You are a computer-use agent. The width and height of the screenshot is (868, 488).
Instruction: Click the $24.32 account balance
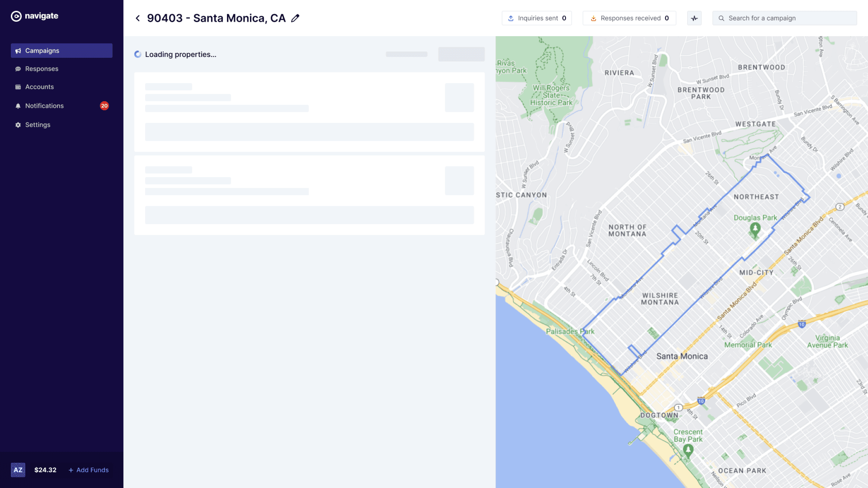45,470
